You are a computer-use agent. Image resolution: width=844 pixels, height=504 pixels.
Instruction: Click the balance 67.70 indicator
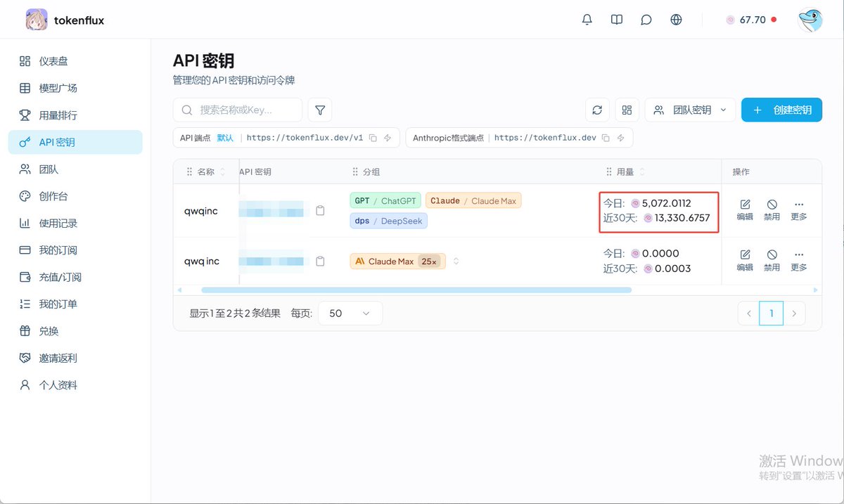pos(750,20)
